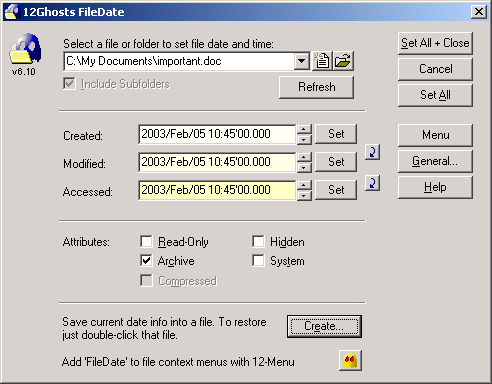Open the Help button

pyautogui.click(x=435, y=187)
